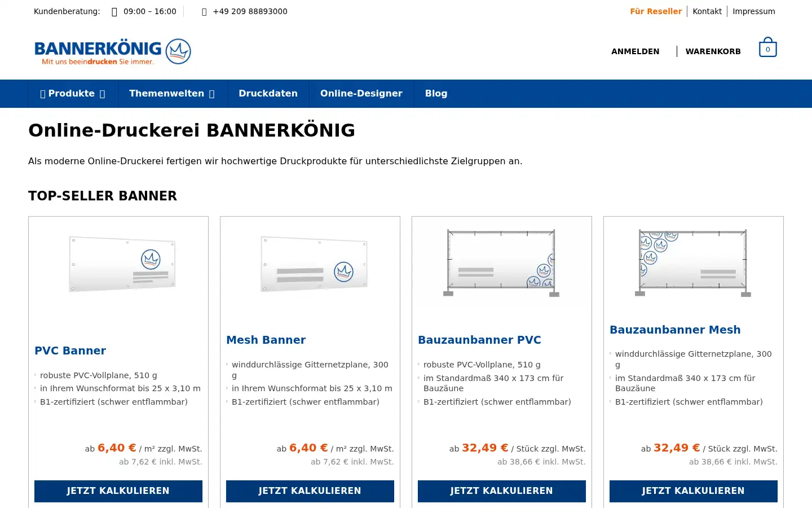
Task: Go to the Online-Designer page
Action: (361, 94)
